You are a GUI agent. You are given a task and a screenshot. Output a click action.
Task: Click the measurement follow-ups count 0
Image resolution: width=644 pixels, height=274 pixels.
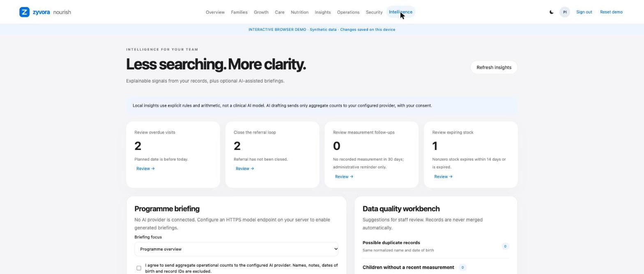coord(337,146)
